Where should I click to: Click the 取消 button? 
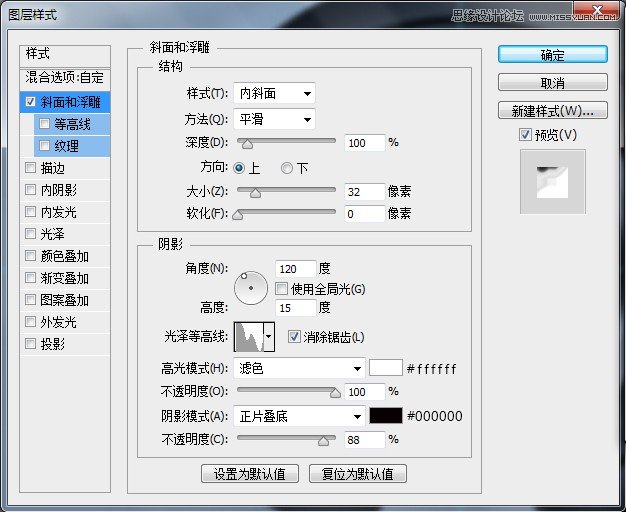553,83
